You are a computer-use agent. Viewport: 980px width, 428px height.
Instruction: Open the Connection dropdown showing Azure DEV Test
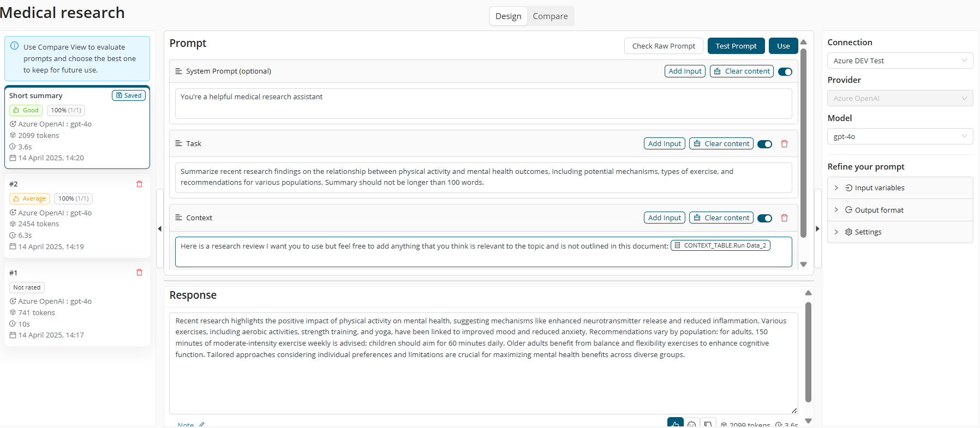pyautogui.click(x=899, y=61)
